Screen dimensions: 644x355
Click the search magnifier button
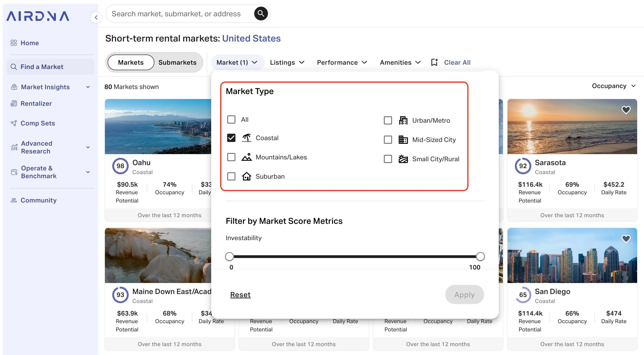pos(261,14)
